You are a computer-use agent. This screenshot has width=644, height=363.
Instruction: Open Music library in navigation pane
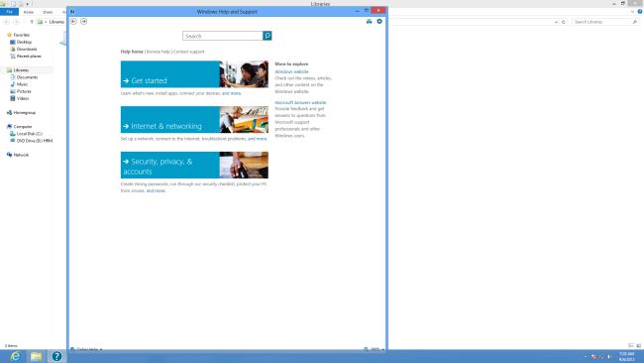(19, 84)
